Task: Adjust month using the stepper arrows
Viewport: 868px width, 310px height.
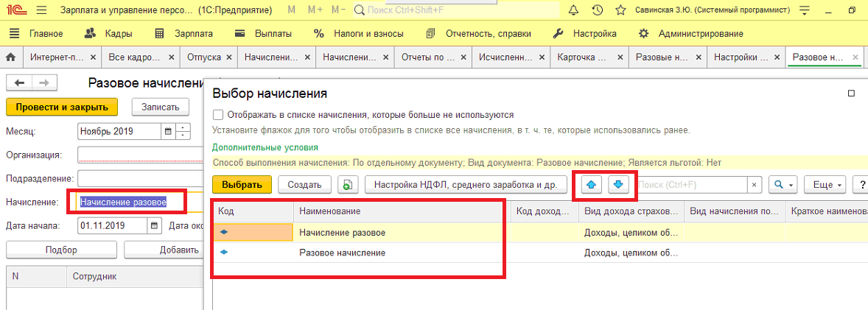Action: [183, 132]
